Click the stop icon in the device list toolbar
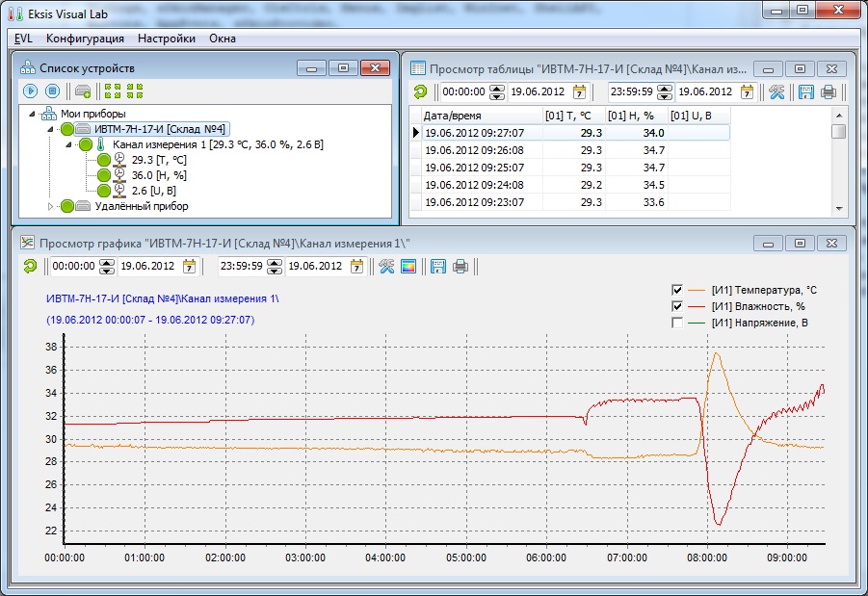The image size is (868, 596). coord(52,91)
